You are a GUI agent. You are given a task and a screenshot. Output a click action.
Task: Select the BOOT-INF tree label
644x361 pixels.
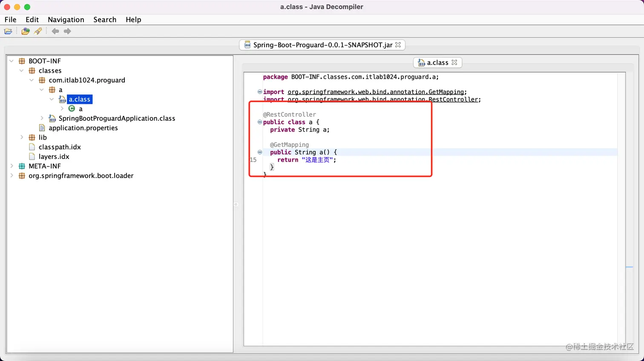45,61
